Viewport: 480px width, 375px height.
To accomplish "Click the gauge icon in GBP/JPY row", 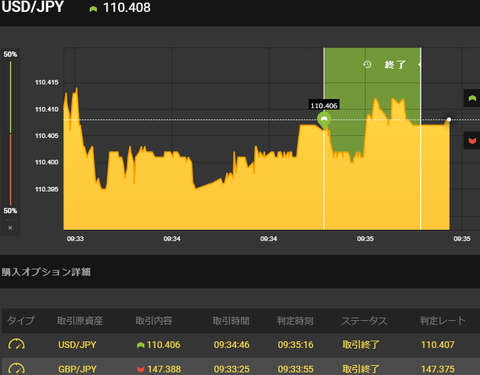I will click(x=16, y=369).
